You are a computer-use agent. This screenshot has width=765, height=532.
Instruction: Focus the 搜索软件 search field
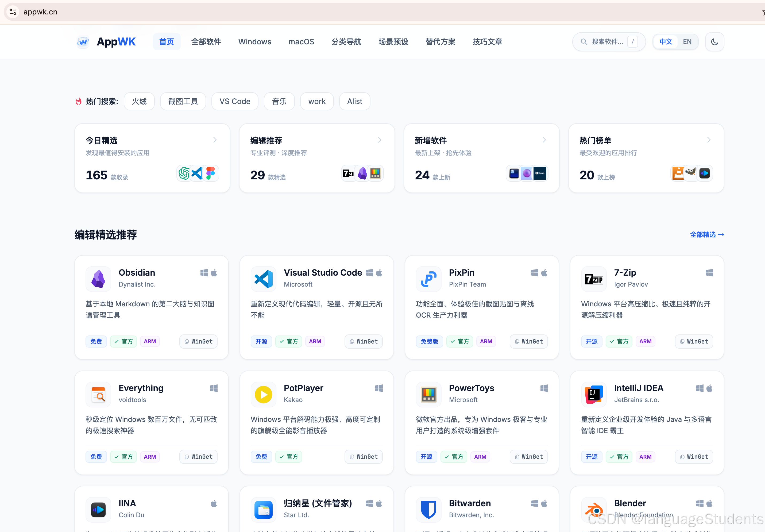[x=609, y=42]
